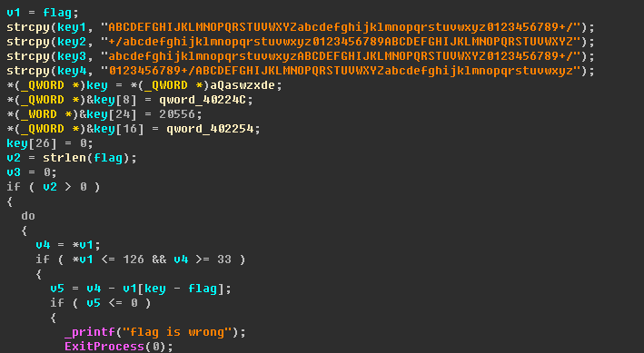The width and height of the screenshot is (644, 353).
Task: Click key3 variable name
Action: click(72, 56)
